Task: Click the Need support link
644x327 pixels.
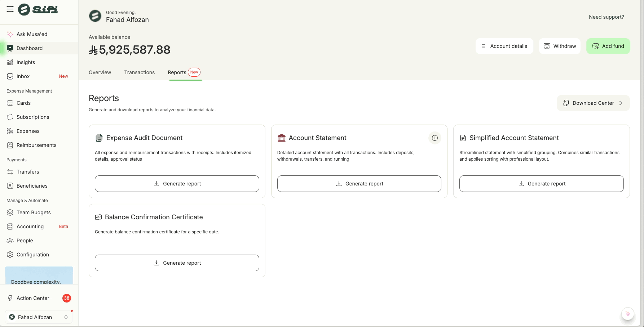Action: tap(606, 17)
